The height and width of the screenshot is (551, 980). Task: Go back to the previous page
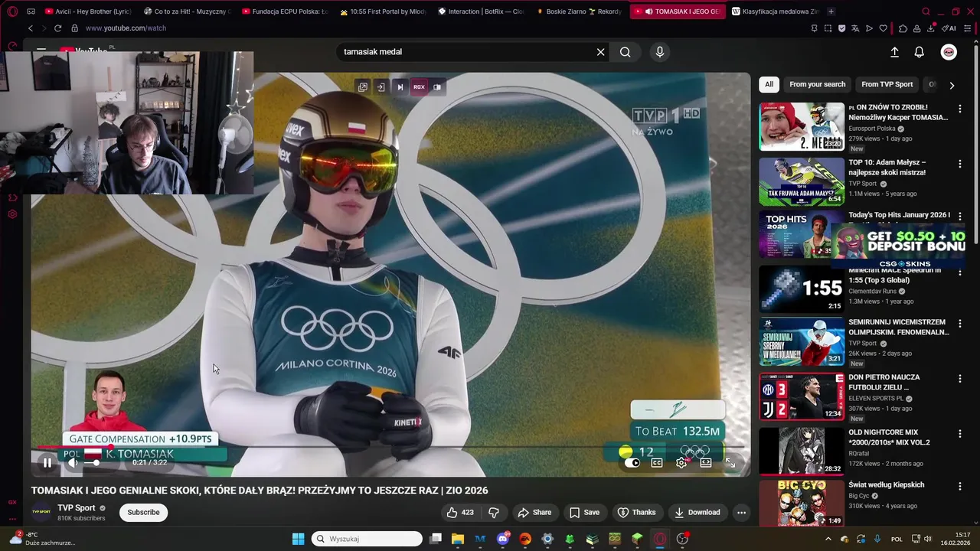[x=31, y=28]
